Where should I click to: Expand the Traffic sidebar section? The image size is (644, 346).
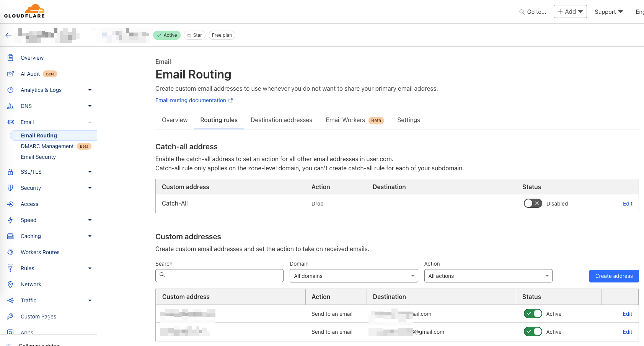[90, 300]
